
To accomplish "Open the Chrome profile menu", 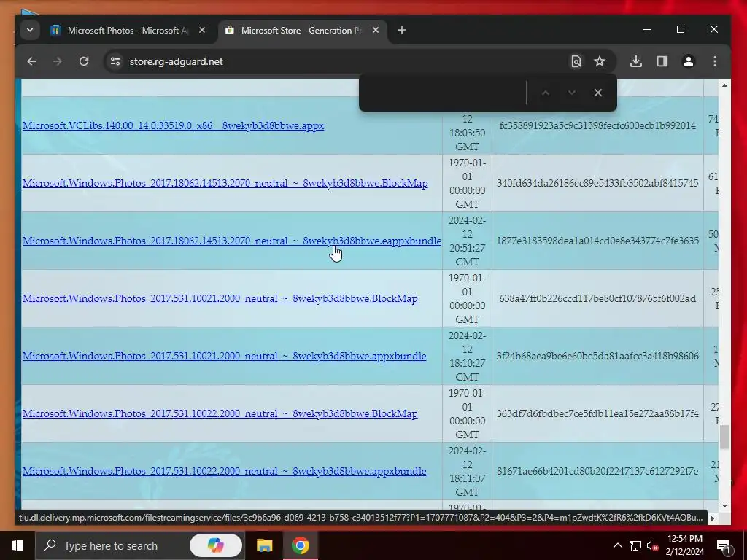I will pos(689,61).
